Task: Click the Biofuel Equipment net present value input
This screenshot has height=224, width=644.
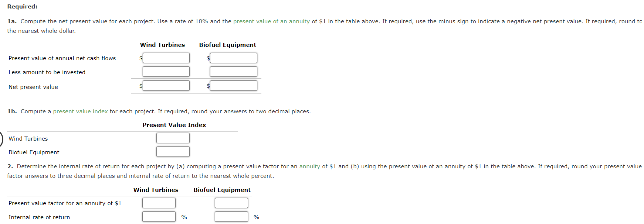Action: pyautogui.click(x=233, y=85)
